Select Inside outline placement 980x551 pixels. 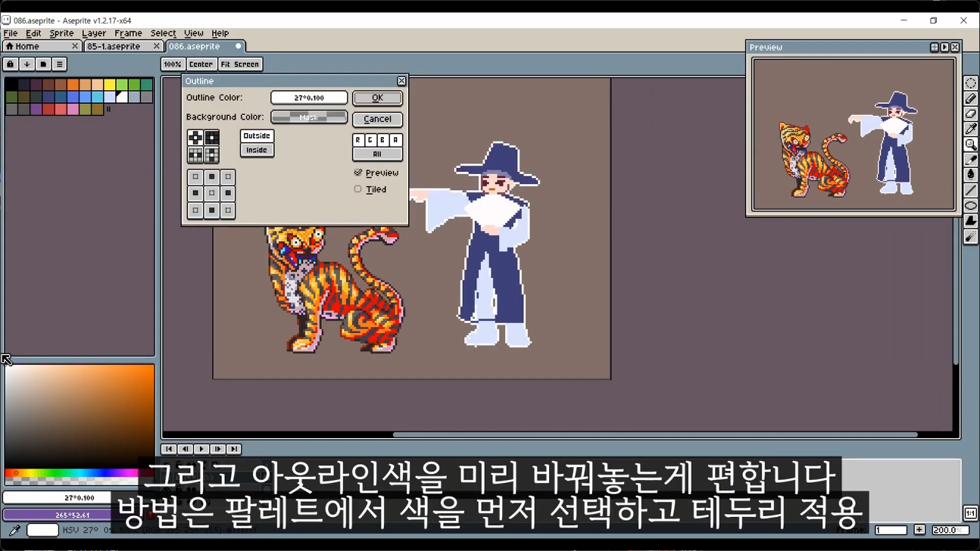(257, 150)
